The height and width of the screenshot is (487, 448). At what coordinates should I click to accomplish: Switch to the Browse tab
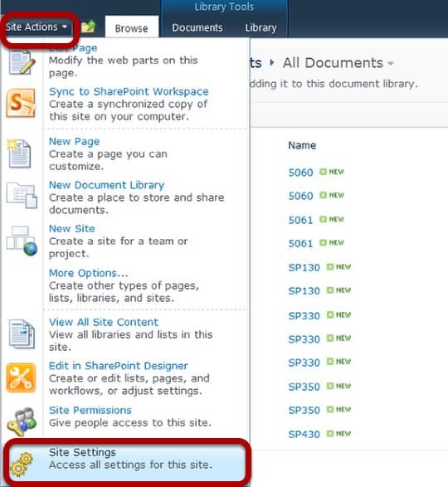131,28
